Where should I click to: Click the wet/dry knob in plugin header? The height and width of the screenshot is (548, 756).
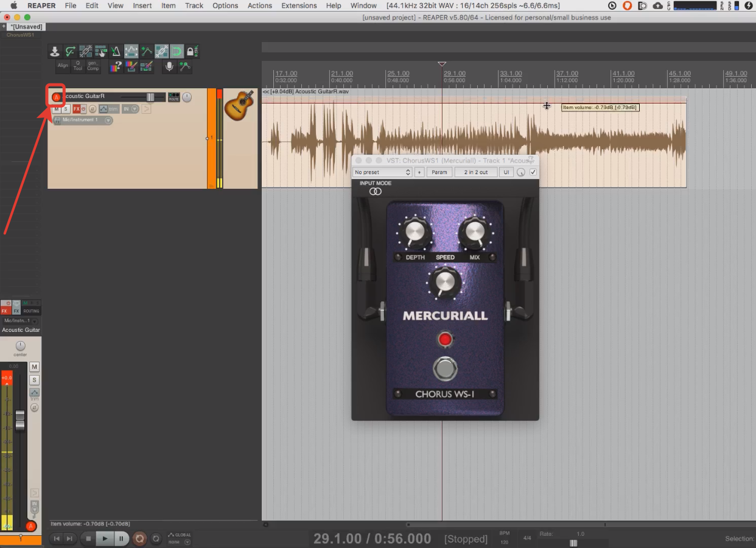(x=521, y=172)
